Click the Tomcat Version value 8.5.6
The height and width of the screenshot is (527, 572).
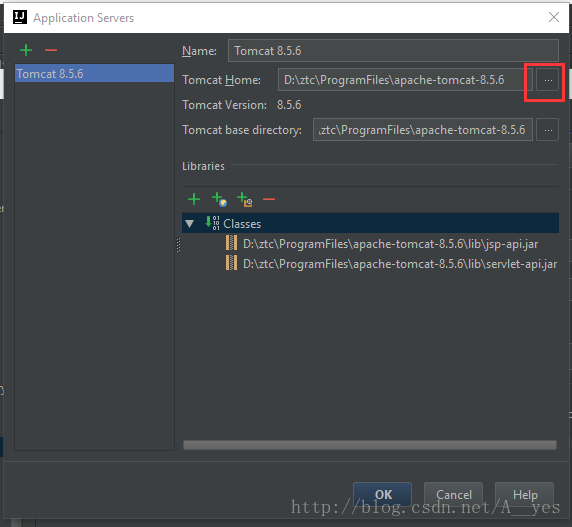coord(289,105)
